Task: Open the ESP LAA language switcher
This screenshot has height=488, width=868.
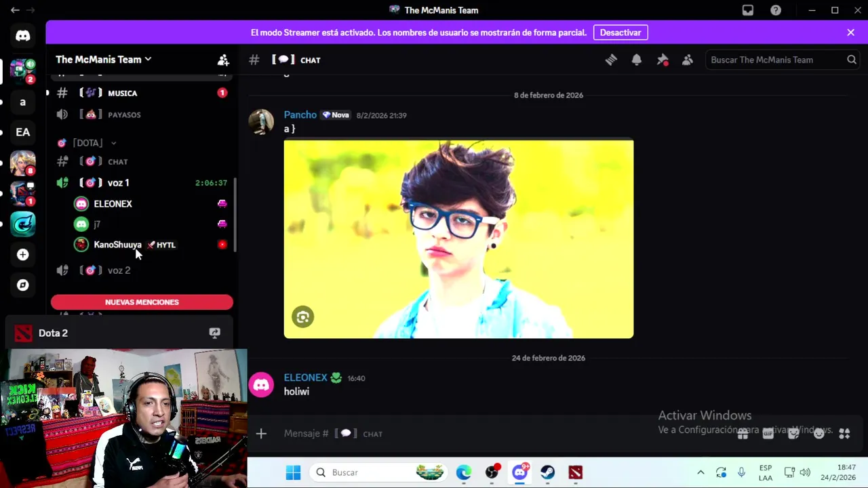Action: click(x=766, y=472)
